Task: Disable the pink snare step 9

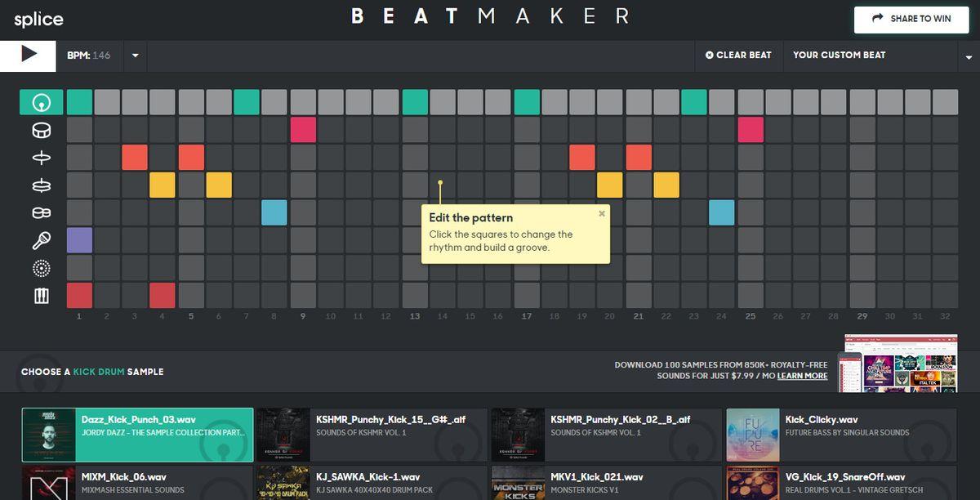Action: click(x=303, y=130)
